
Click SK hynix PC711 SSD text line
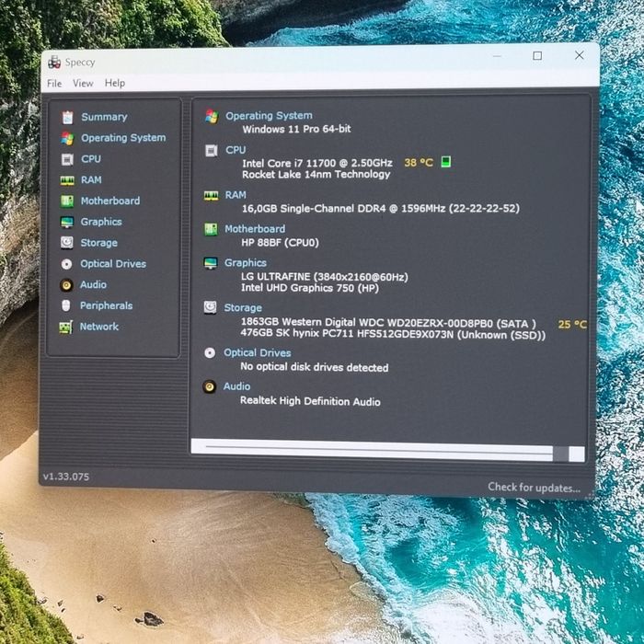click(393, 334)
